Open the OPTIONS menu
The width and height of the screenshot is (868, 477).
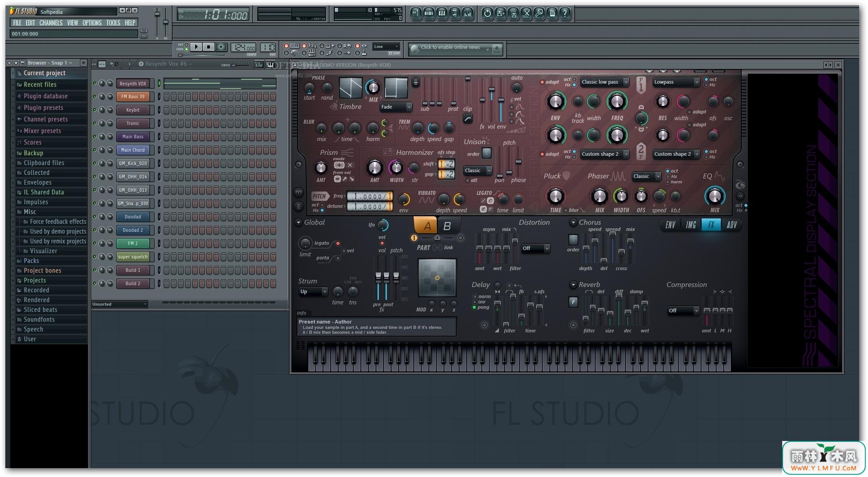click(92, 23)
